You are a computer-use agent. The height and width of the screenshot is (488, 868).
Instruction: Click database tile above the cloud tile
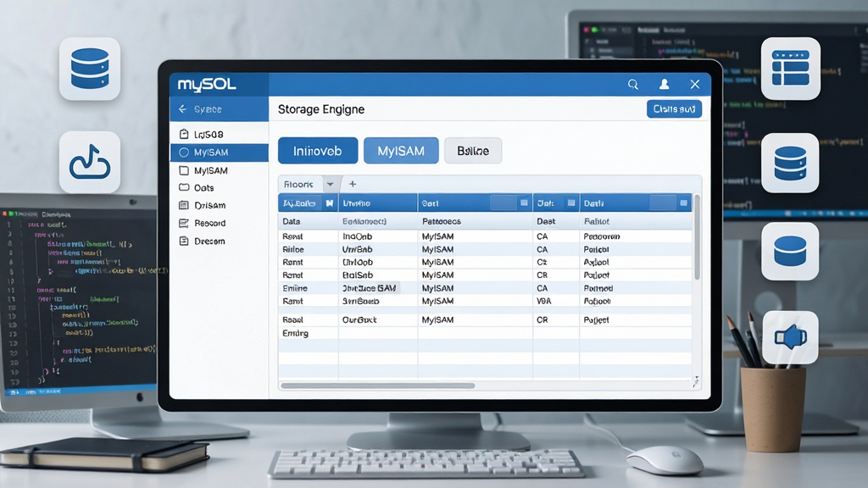pos(90,69)
